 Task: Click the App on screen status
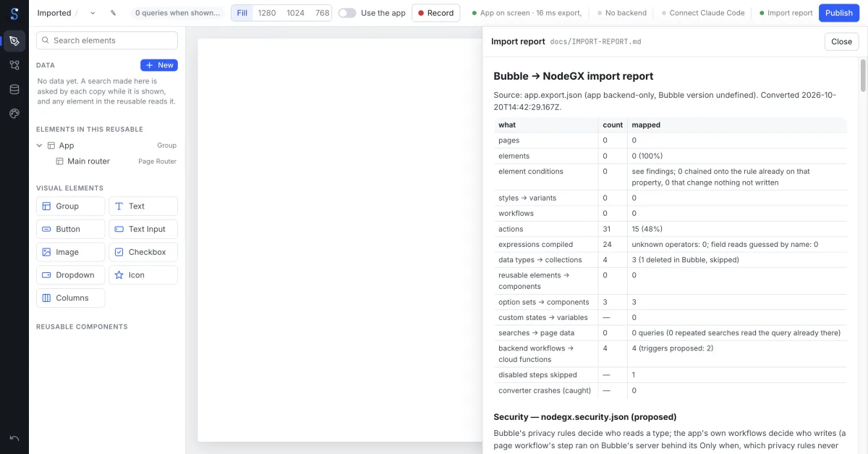pos(527,13)
